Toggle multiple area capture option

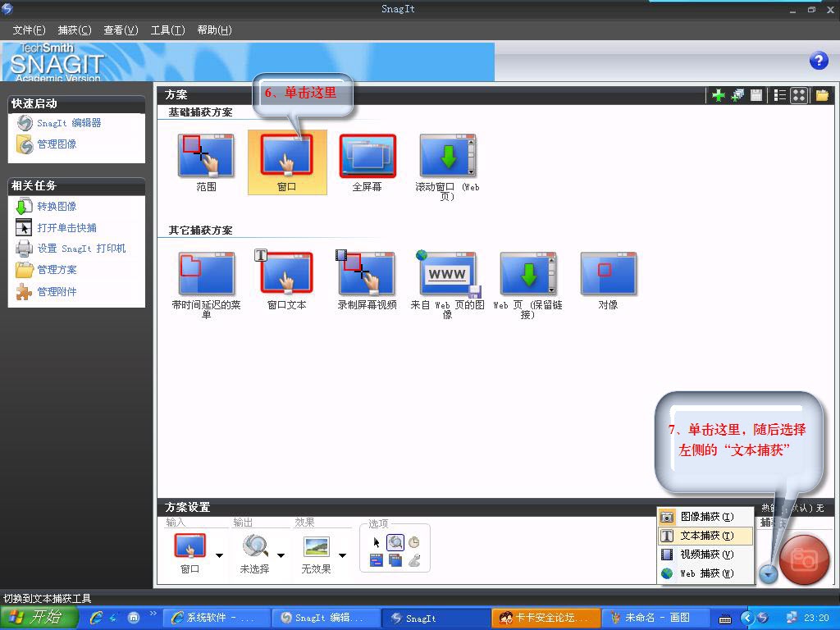pos(395,561)
